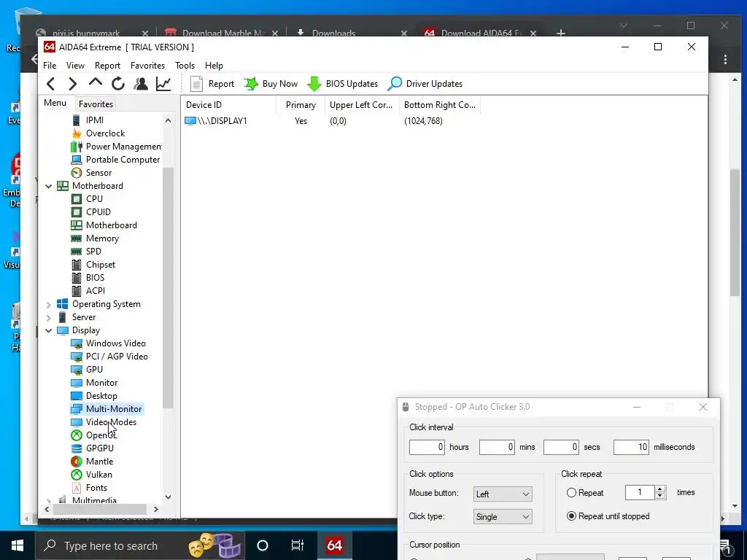Collapse the Display tree category
747x560 pixels.
coord(49,330)
